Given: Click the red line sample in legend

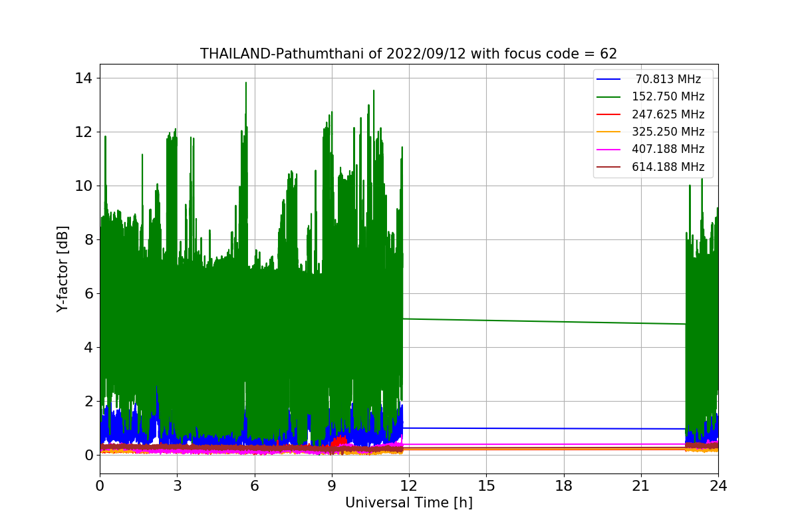Looking at the screenshot, I should [x=609, y=114].
